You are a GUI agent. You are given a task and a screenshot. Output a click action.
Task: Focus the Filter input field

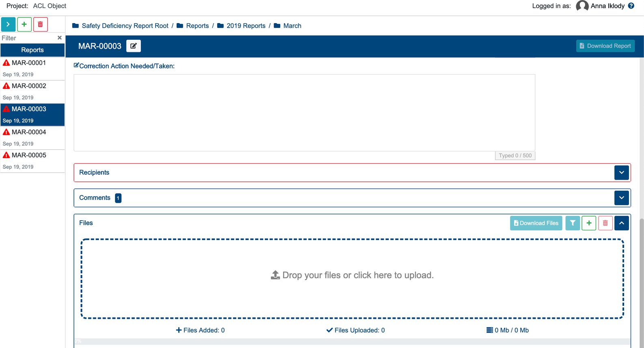tap(28, 38)
